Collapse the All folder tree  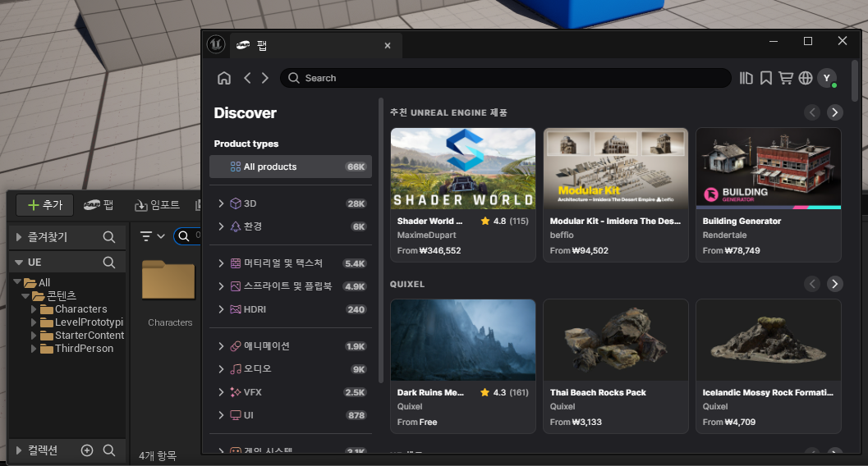17,282
